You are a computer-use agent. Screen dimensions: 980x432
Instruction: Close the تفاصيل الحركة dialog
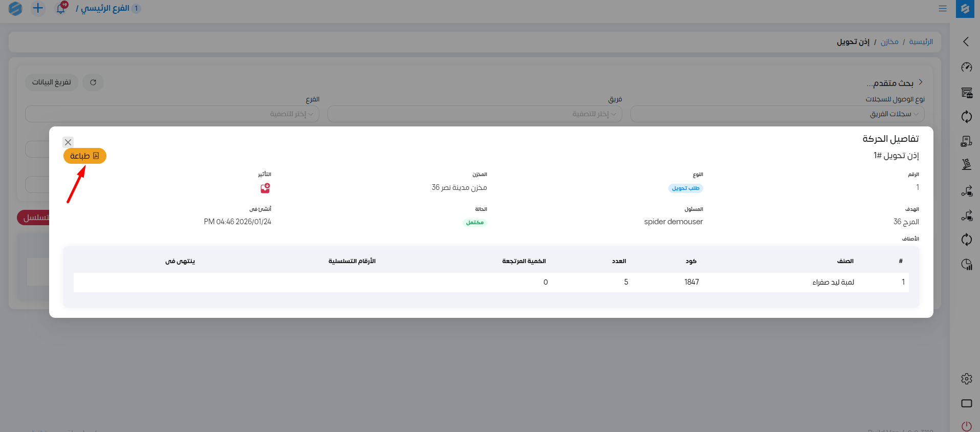point(68,142)
